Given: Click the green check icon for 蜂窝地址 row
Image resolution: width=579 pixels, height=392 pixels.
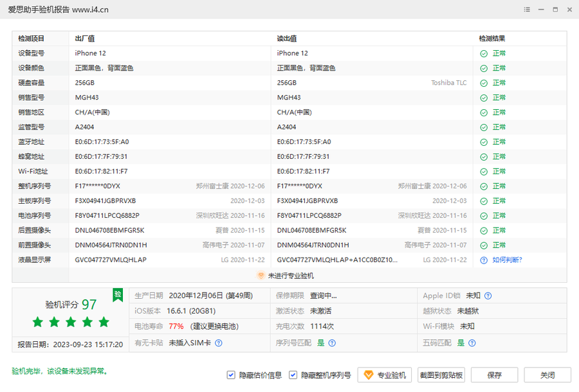Looking at the screenshot, I should [484, 157].
